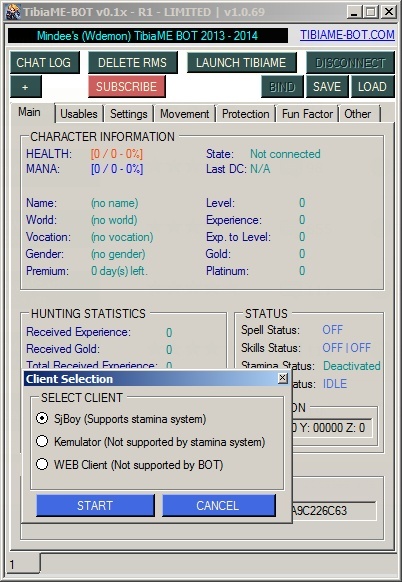
Task: Click the TibiaME-BOT title bar app icon
Action: (13, 12)
